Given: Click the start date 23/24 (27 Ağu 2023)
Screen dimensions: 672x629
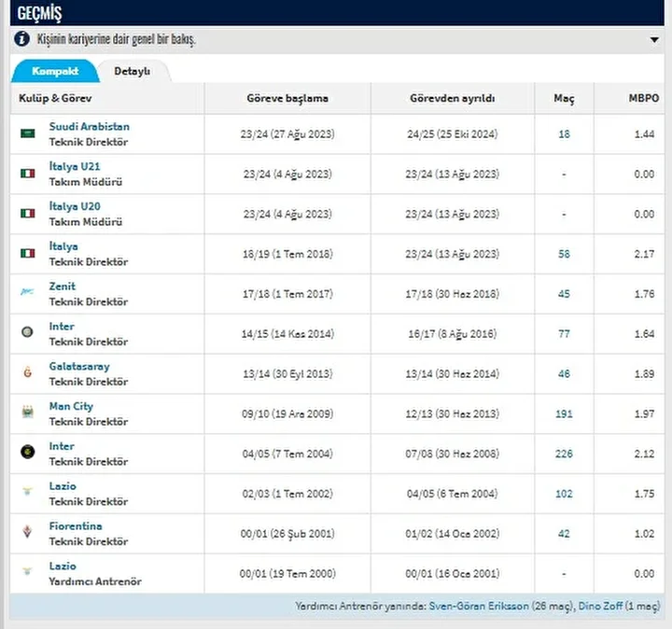Looking at the screenshot, I should [287, 134].
